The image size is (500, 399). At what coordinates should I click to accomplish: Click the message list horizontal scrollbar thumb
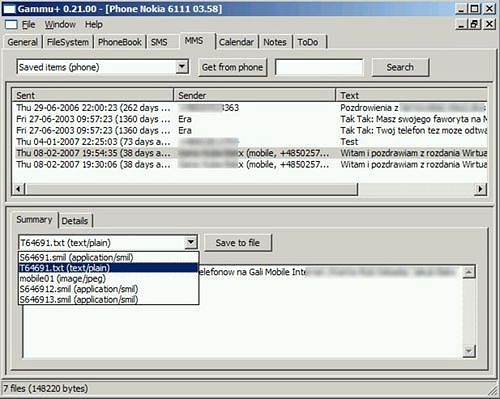(x=192, y=189)
